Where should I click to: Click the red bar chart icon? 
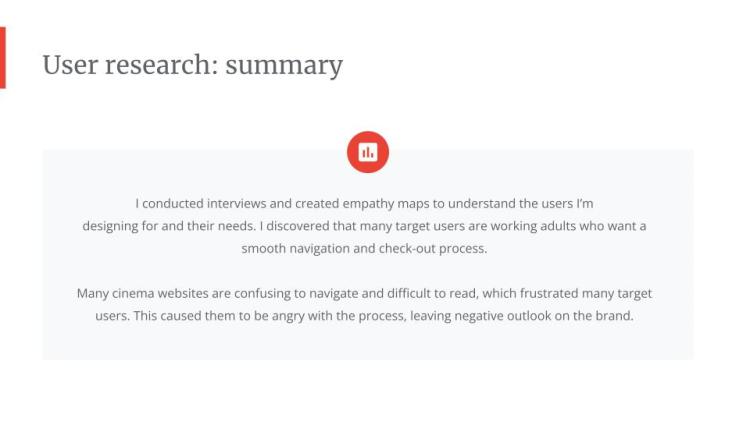[x=367, y=153]
